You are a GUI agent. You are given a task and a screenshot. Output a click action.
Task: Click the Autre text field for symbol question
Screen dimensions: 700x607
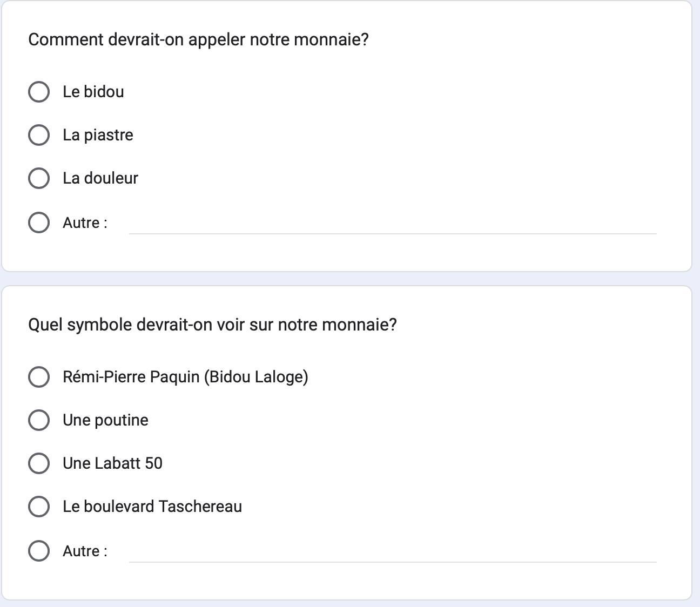click(393, 551)
